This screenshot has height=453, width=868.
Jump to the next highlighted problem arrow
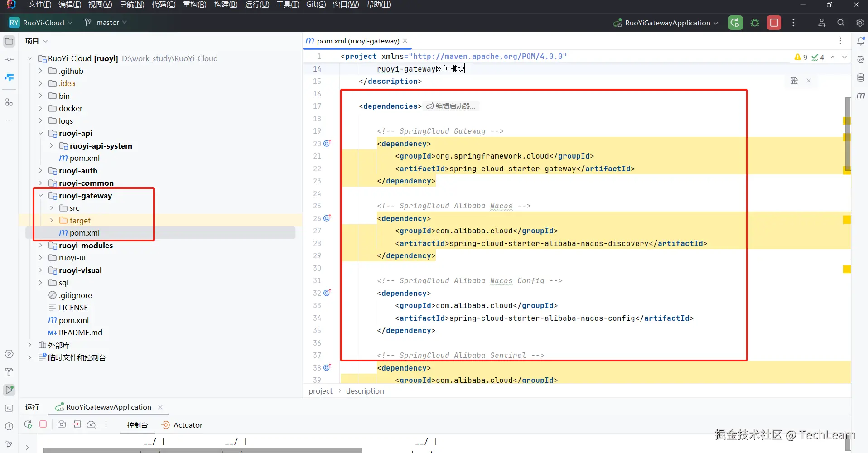(x=844, y=58)
